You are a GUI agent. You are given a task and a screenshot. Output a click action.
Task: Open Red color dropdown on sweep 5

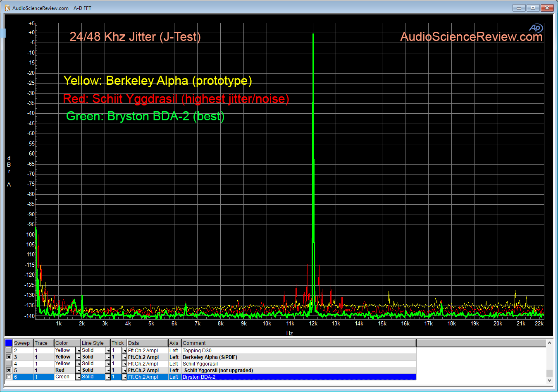[x=78, y=370]
